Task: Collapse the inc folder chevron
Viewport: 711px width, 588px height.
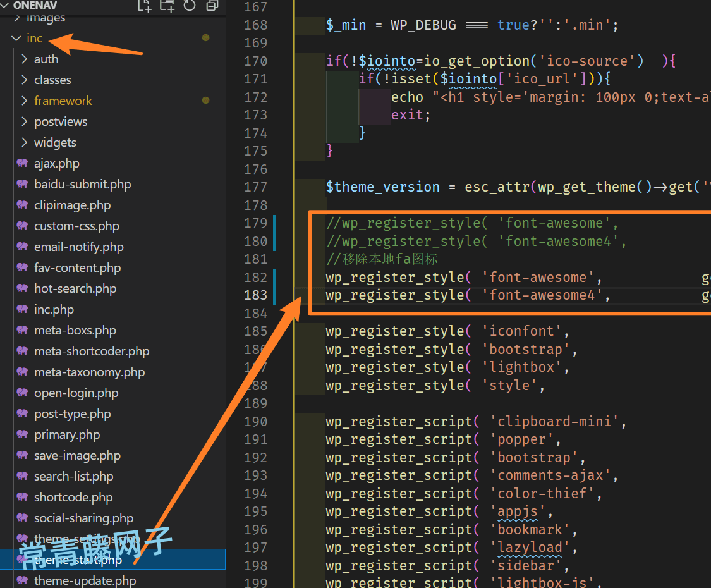Action: point(16,38)
